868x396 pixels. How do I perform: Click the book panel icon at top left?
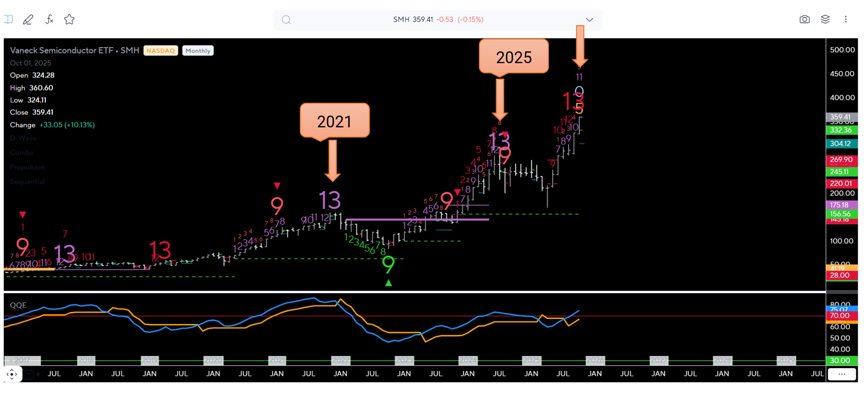pos(9,19)
